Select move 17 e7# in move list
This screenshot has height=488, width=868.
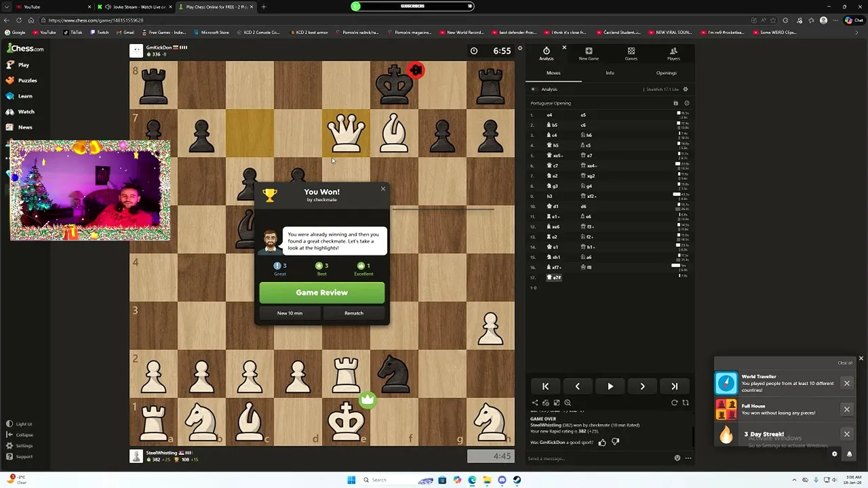point(555,277)
